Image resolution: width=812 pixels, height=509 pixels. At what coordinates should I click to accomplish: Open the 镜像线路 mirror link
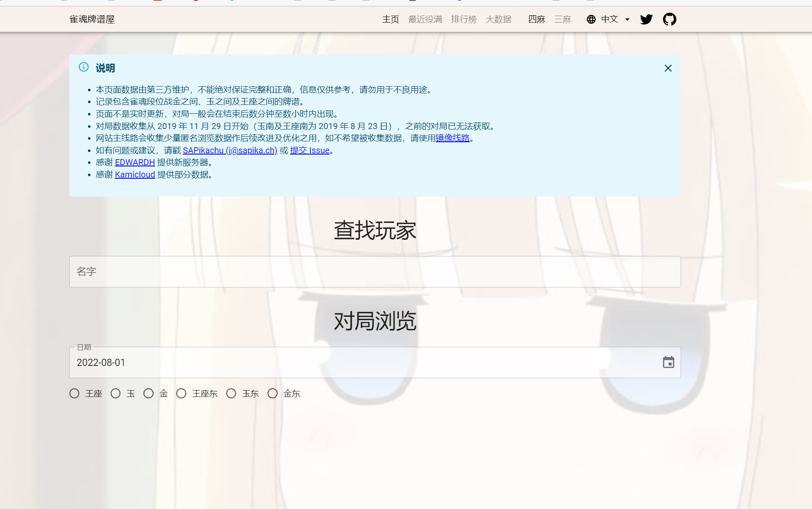pos(453,138)
